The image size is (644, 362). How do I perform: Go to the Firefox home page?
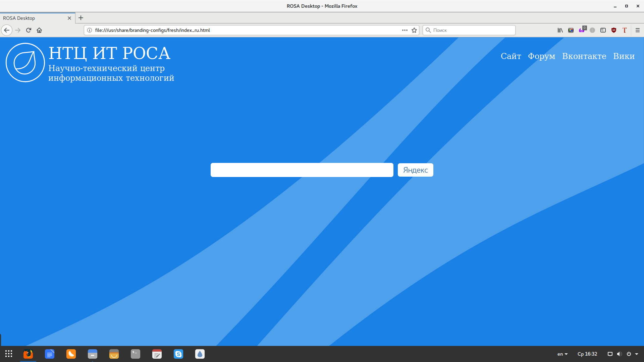[39, 30]
